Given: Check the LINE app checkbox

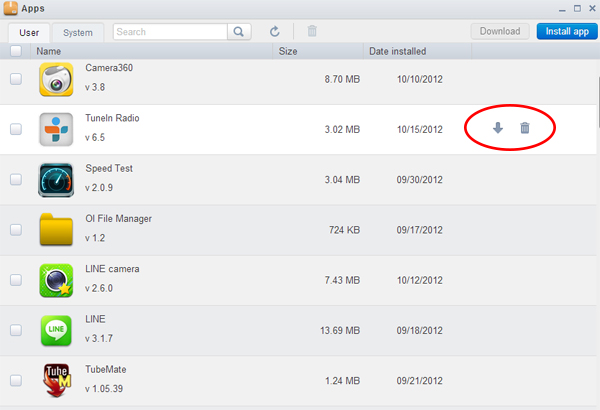Looking at the screenshot, I should click(16, 330).
